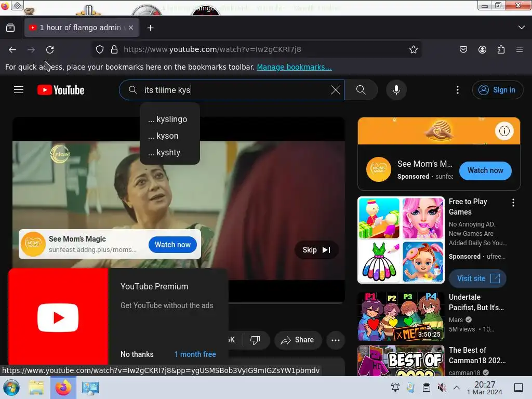The image size is (532, 399).
Task: Submit search with the magnifier button
Action: tap(361, 90)
